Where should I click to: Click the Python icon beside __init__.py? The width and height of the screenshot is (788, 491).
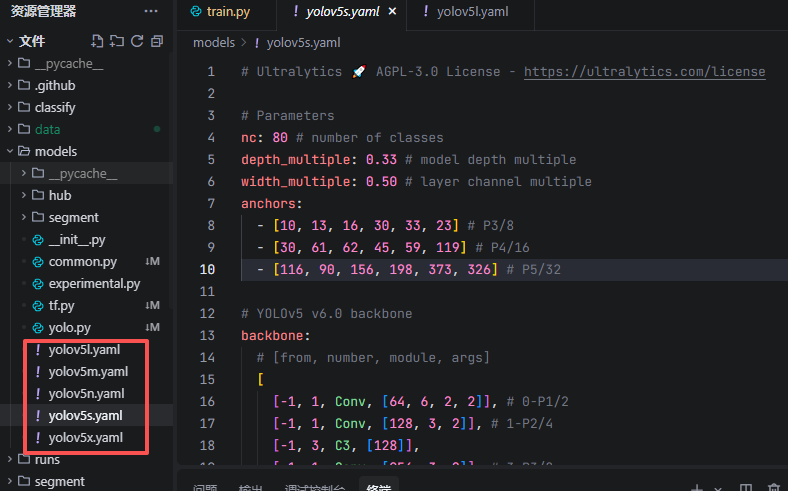tap(38, 240)
